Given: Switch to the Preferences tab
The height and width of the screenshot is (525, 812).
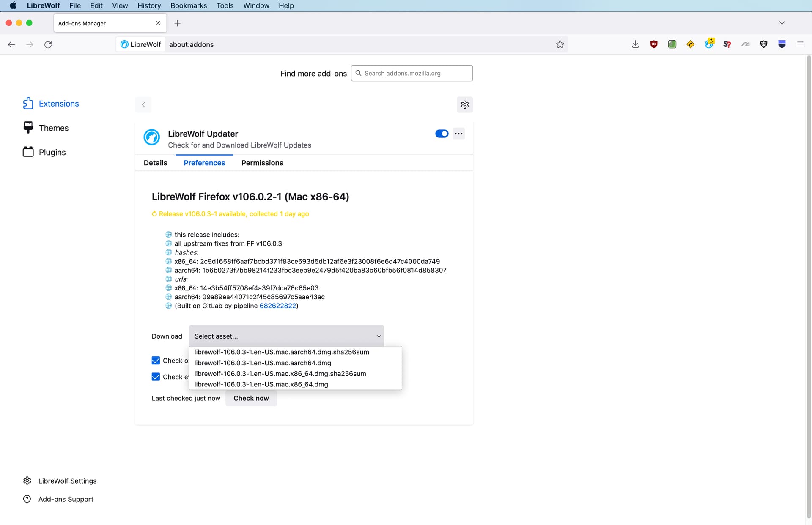Looking at the screenshot, I should [204, 163].
